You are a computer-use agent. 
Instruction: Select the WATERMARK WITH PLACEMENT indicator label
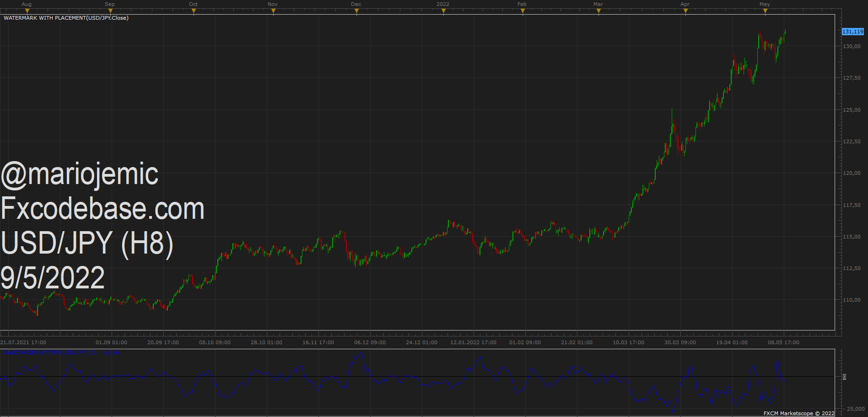click(66, 18)
